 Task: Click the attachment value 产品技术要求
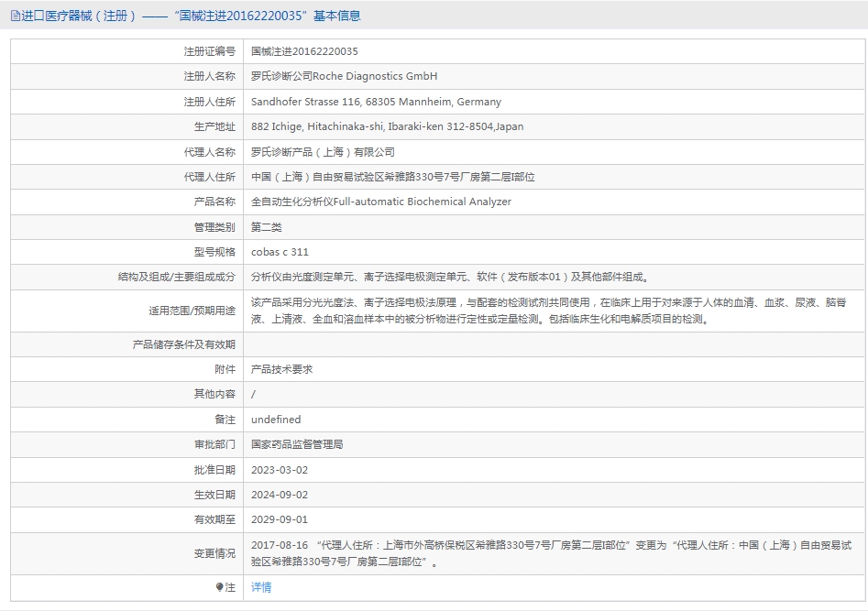tap(282, 369)
